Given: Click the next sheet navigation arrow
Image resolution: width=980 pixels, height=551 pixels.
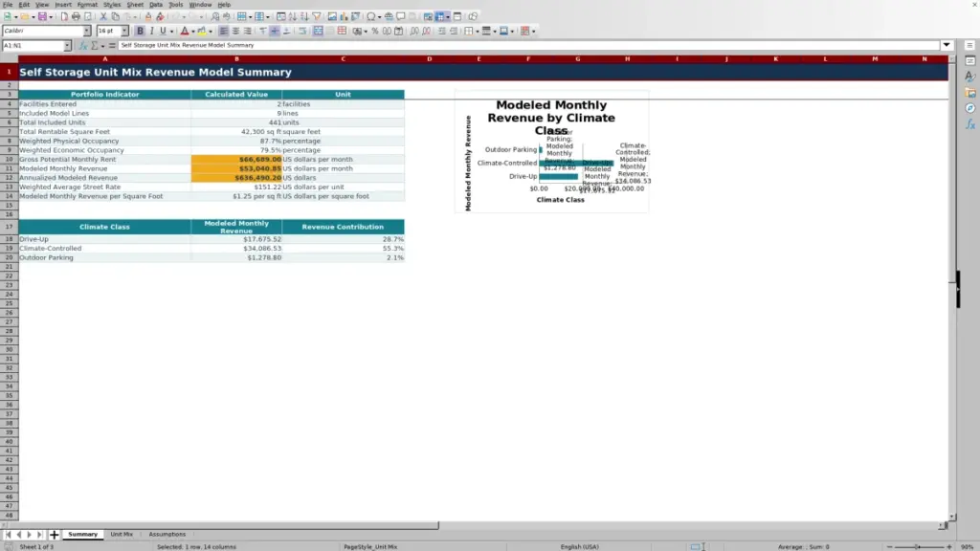Looking at the screenshot, I should tap(29, 534).
